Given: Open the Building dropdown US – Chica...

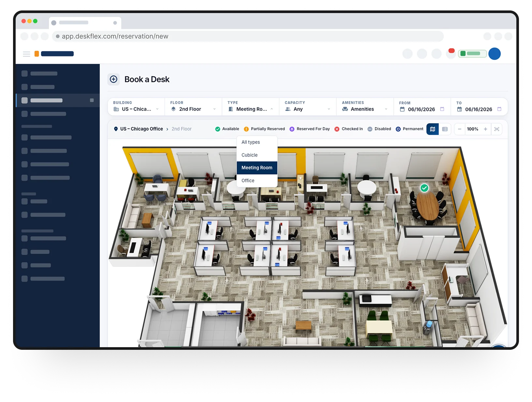Looking at the screenshot, I should (x=136, y=107).
